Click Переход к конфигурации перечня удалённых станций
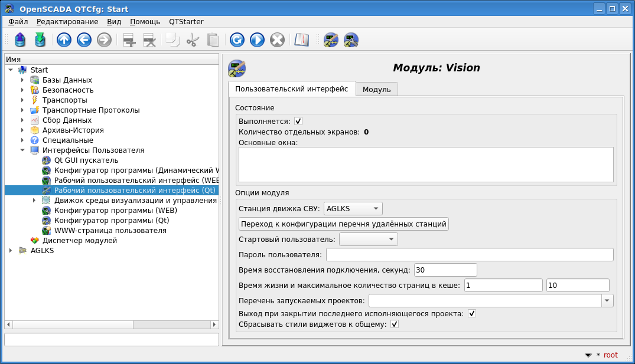Viewport: 635px width, 364px height. (343, 224)
